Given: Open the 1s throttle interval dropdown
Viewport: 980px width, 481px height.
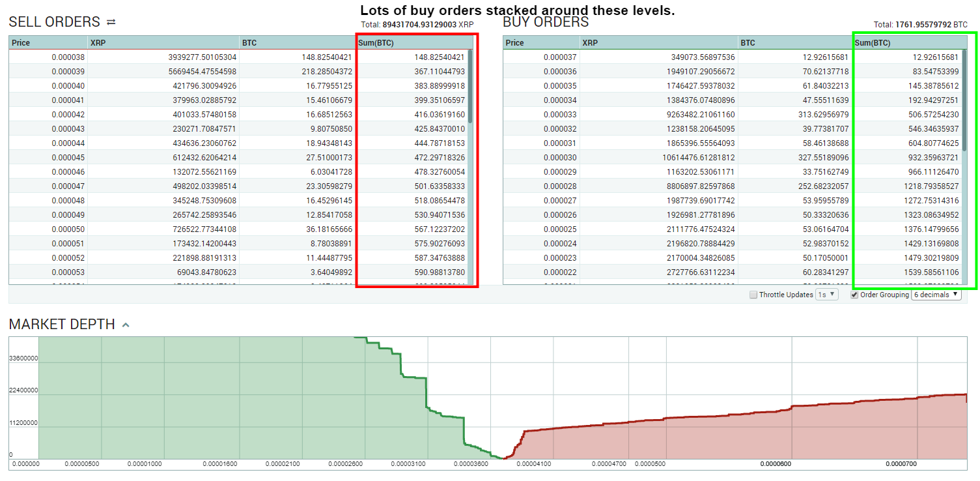Looking at the screenshot, I should pyautogui.click(x=826, y=295).
